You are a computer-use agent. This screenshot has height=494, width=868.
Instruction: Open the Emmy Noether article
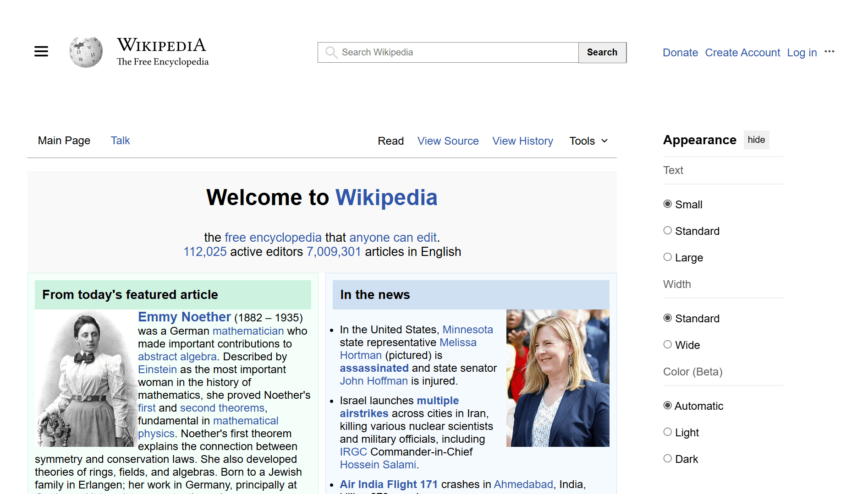(184, 316)
